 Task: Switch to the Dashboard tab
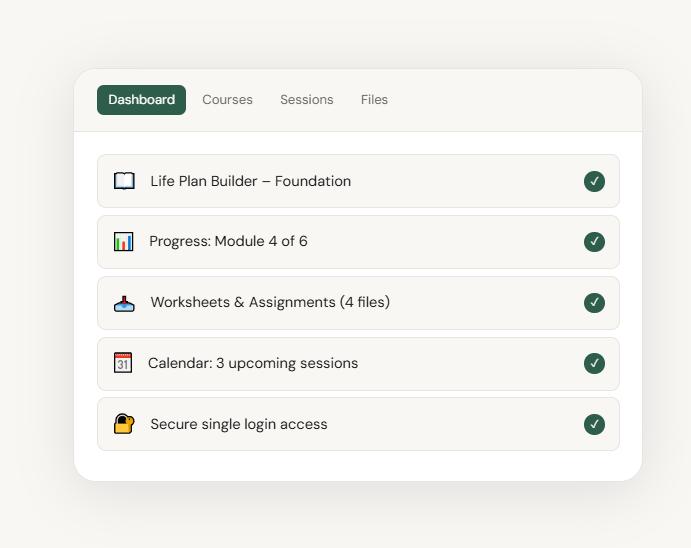tap(141, 100)
